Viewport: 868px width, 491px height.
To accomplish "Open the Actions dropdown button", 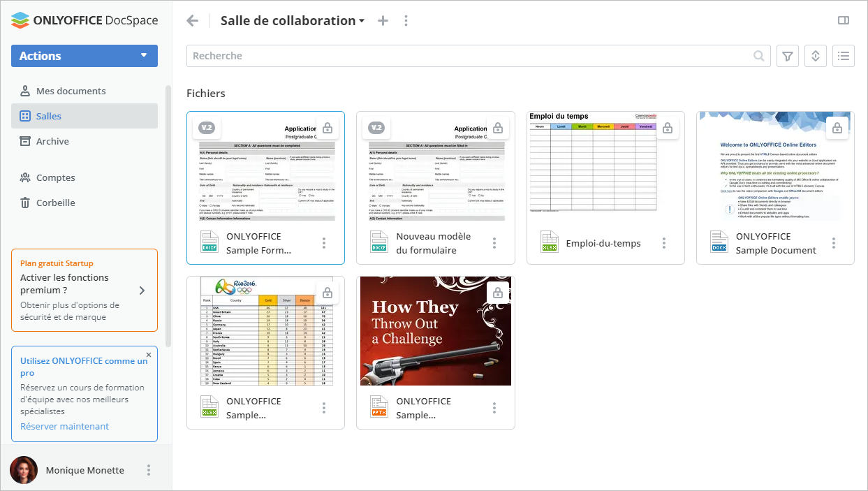I will (x=84, y=56).
